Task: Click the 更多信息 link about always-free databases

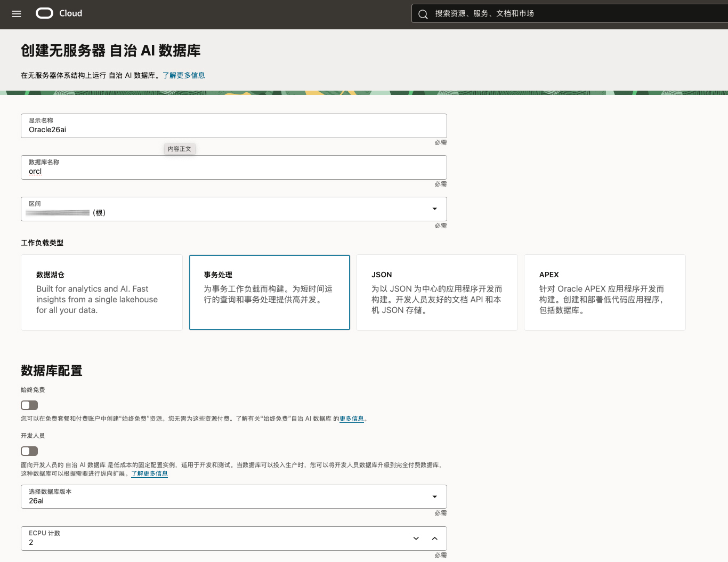Action: [352, 419]
